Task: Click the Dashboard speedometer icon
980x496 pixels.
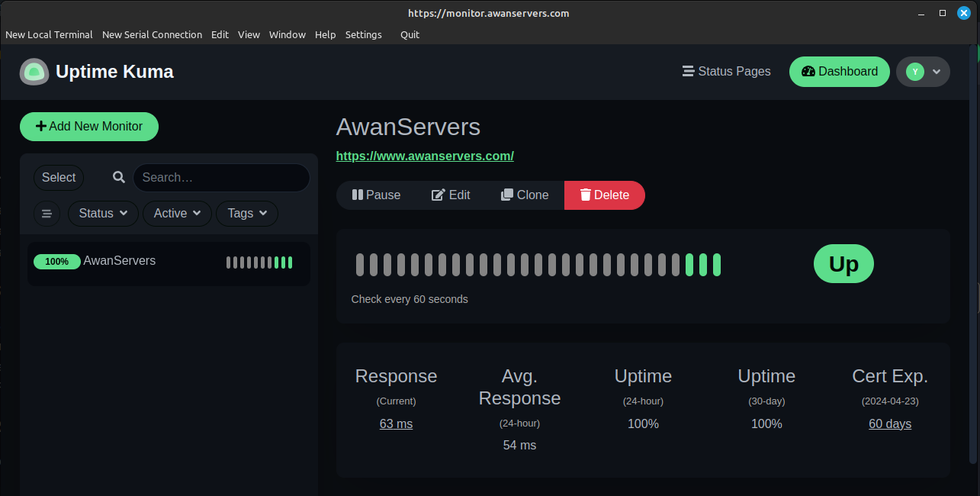Action: point(808,71)
